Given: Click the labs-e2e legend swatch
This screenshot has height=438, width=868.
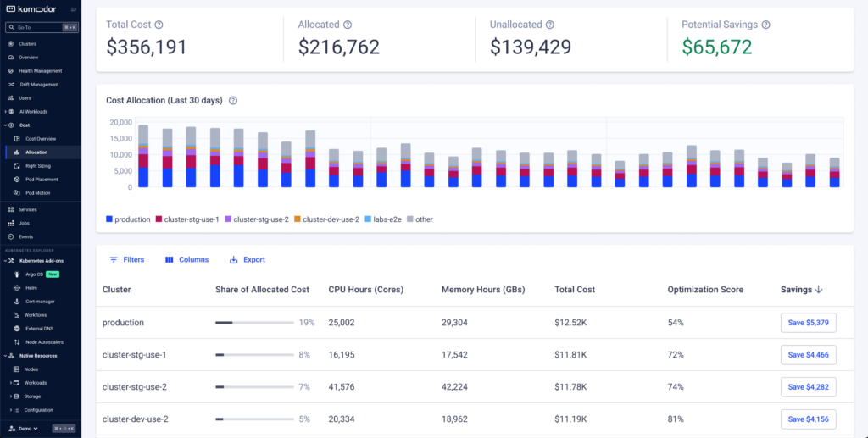Looking at the screenshot, I should (x=368, y=219).
